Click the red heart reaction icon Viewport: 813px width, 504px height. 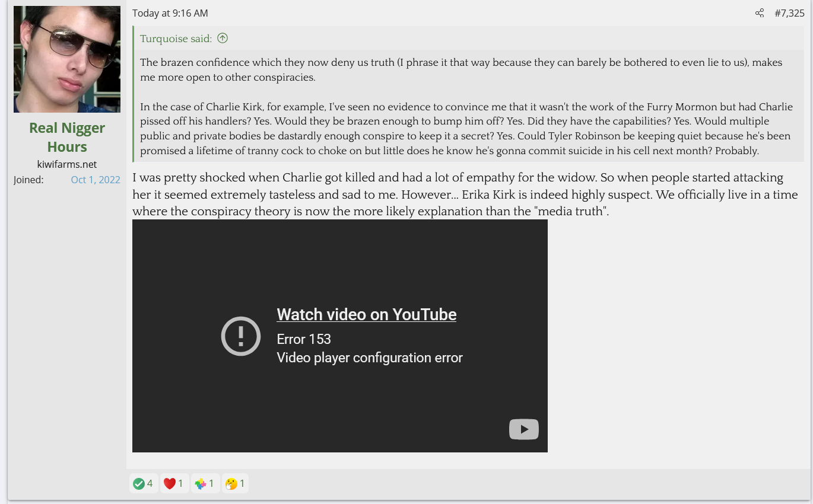(x=170, y=484)
